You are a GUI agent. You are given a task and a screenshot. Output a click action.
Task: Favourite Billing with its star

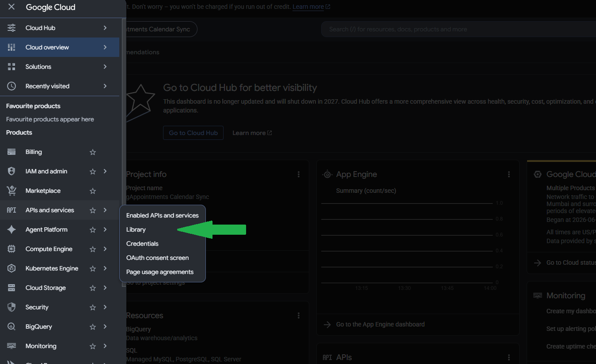point(93,152)
